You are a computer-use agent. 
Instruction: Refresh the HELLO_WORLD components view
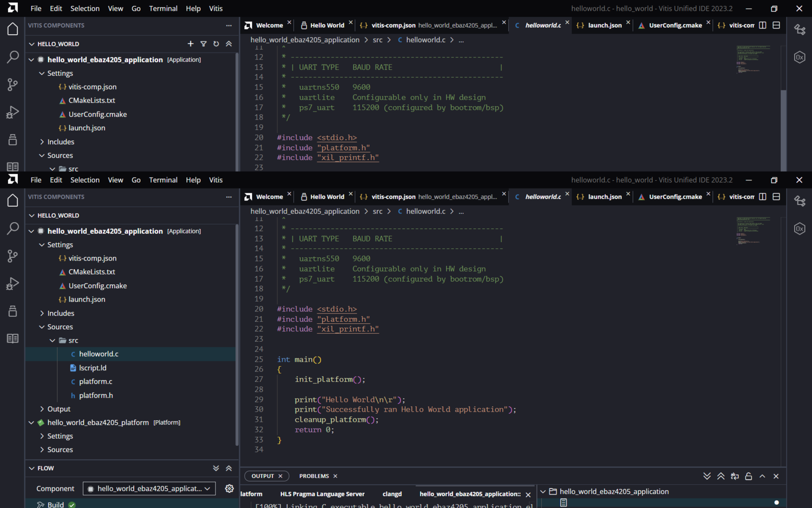pos(216,44)
